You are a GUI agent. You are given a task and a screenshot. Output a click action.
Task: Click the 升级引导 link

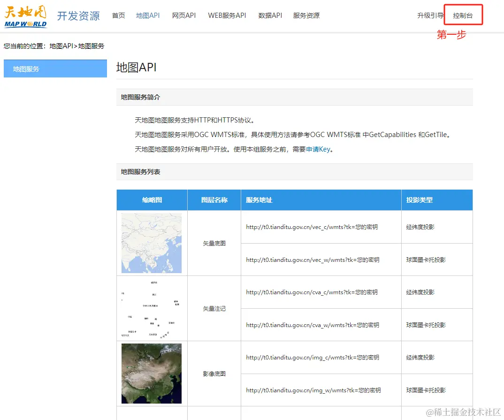pyautogui.click(x=430, y=15)
